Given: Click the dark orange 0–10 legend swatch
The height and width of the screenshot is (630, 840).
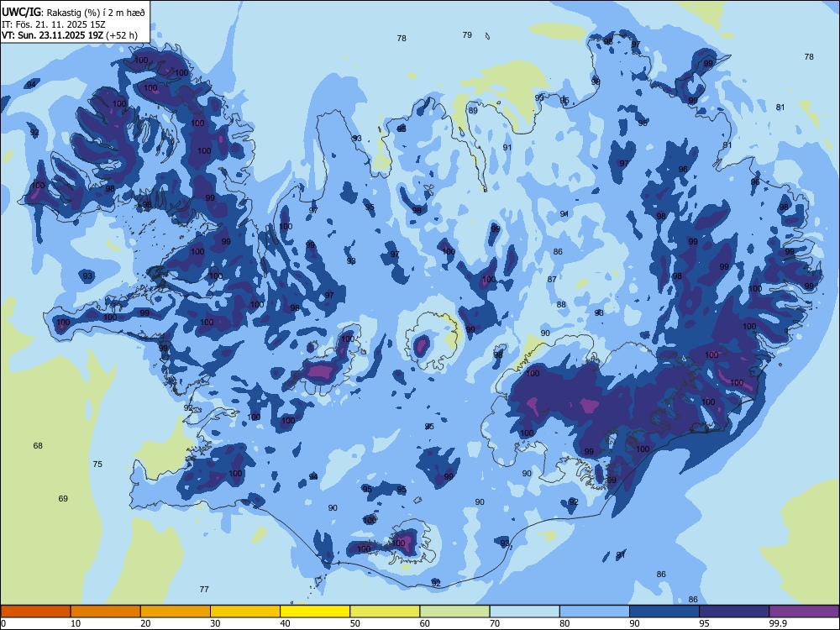Looking at the screenshot, I should click(35, 612).
